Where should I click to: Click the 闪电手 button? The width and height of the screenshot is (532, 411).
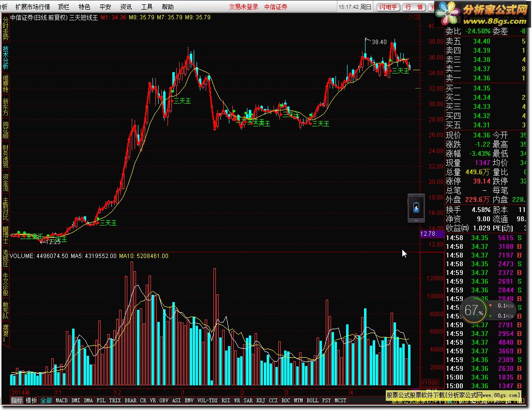click(388, 7)
